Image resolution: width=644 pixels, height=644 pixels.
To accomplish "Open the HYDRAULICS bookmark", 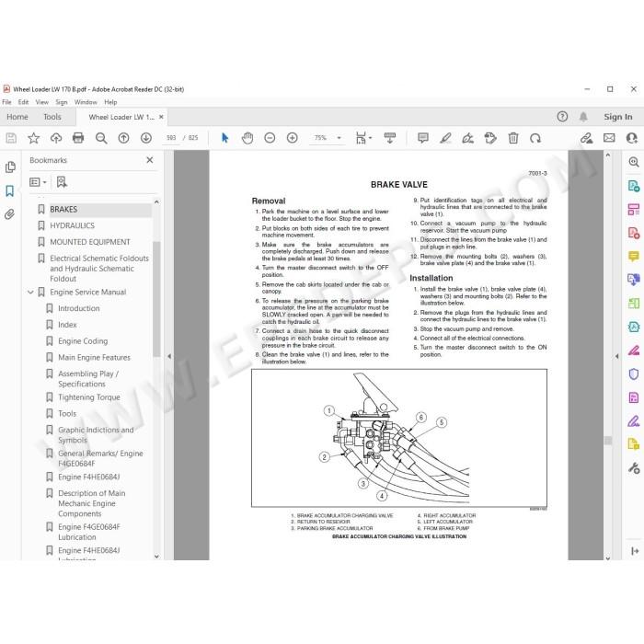I will (73, 225).
